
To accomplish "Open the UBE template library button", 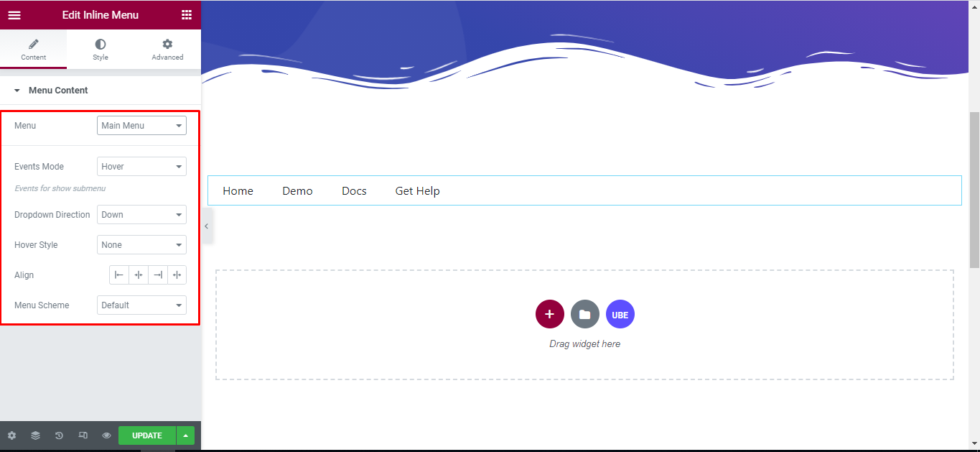I will [x=620, y=314].
